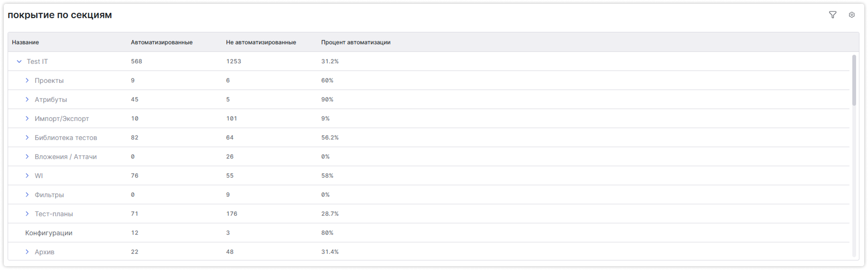This screenshot has height=270, width=868.
Task: Expand the Библиотека тестов section
Action: [x=27, y=137]
